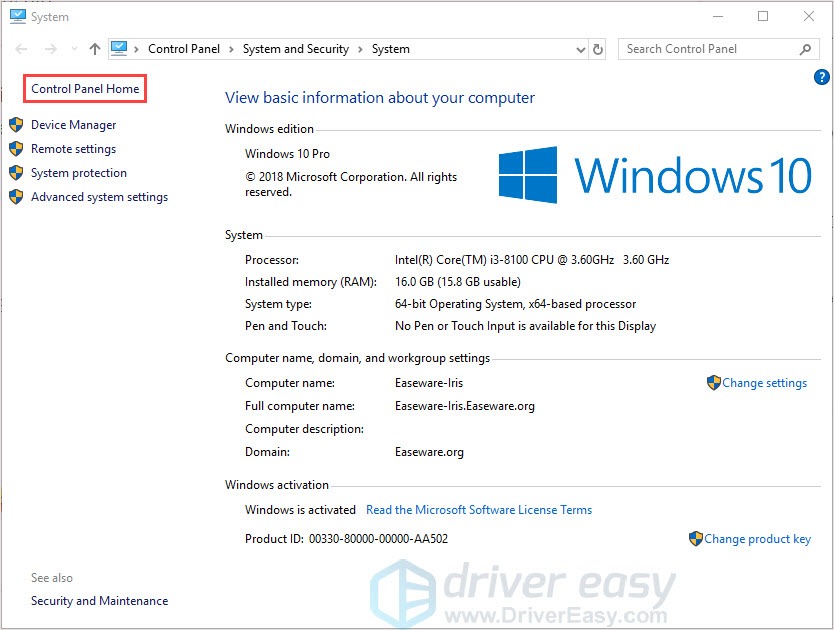Image resolution: width=834 pixels, height=630 pixels.
Task: Refresh the address bar location
Action: coord(598,49)
